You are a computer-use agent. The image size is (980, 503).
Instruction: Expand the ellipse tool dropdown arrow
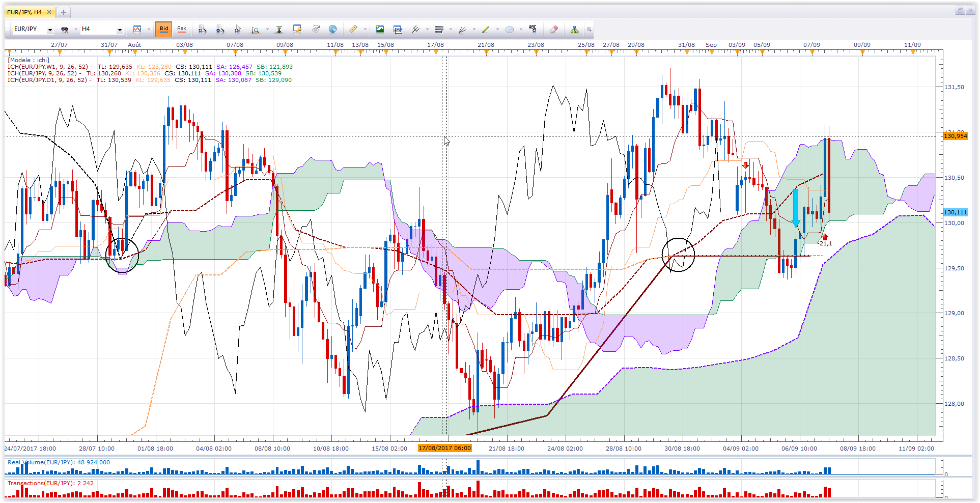point(521,30)
